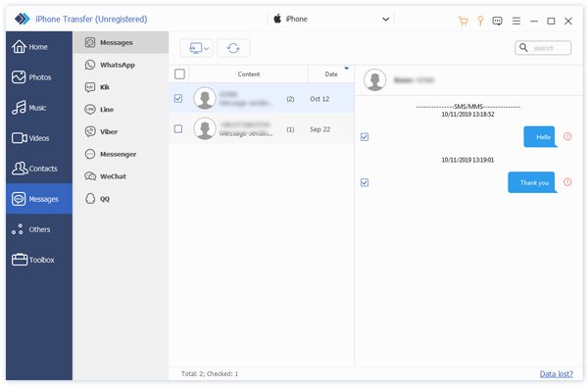The width and height of the screenshot is (588, 386).
Task: Click the iPhone Transfer logo icon
Action: 23,19
